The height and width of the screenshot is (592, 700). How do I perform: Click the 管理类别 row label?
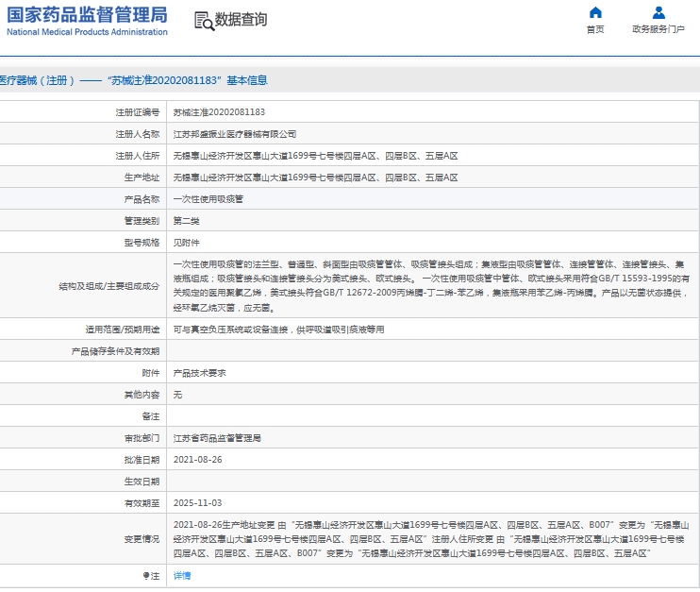point(142,221)
